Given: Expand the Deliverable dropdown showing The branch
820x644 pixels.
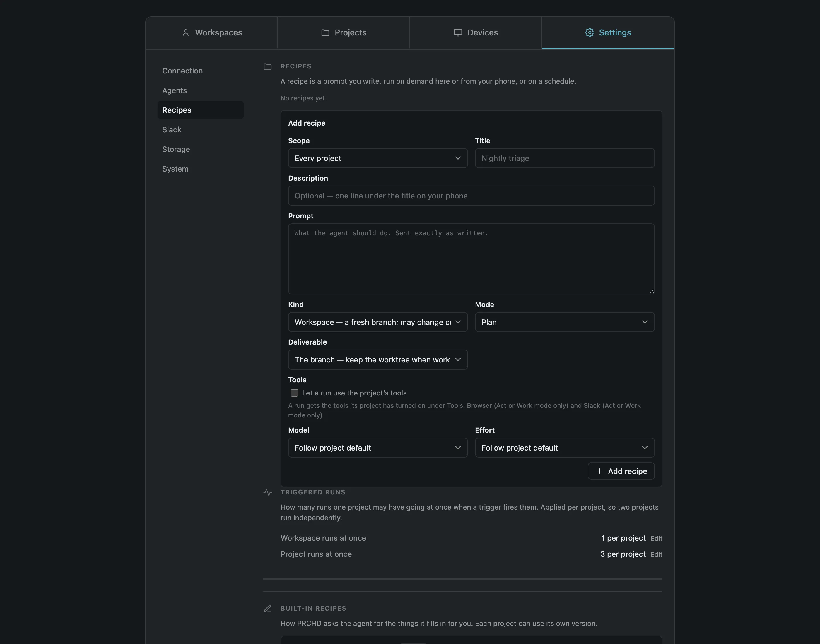Looking at the screenshot, I should click(x=377, y=360).
